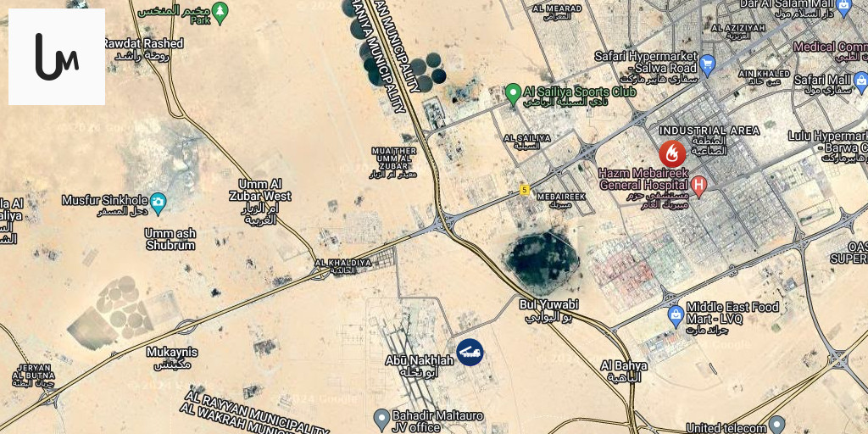Click the Dar Al Salam Mall shopping pin

click(843, 7)
